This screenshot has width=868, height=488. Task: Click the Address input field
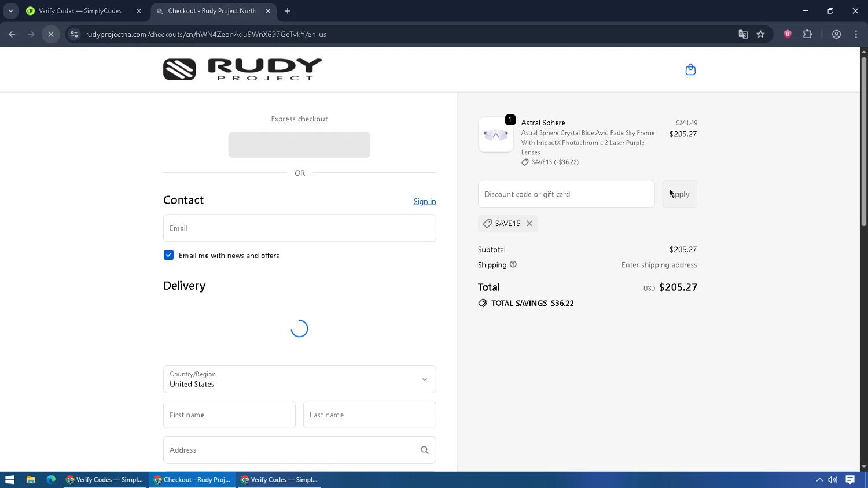299,450
